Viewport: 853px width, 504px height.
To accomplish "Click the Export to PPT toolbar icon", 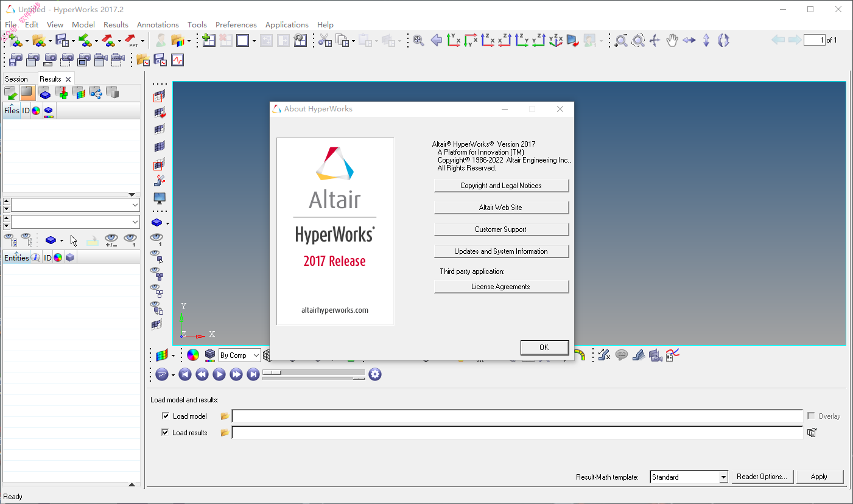I will click(132, 41).
